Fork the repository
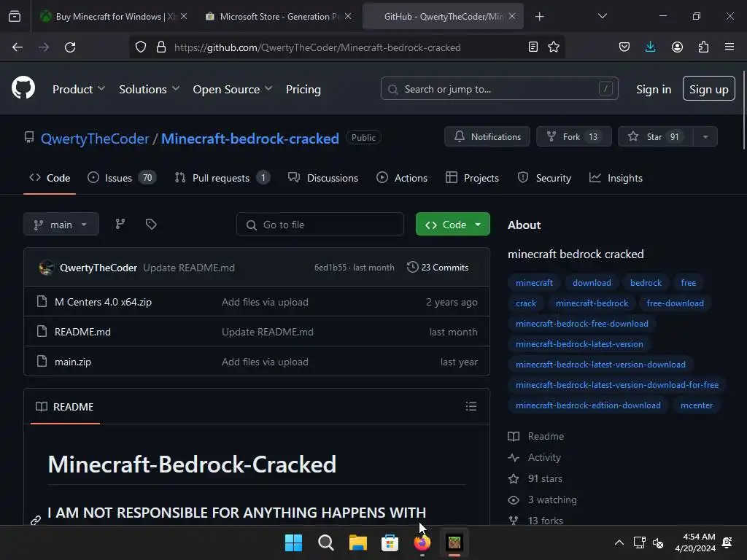The height and width of the screenshot is (560, 747). pos(573,136)
